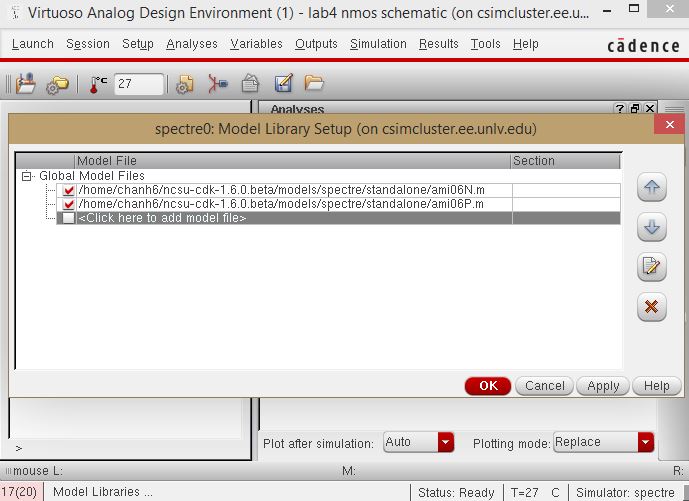The width and height of the screenshot is (689, 501).
Task: Open the Outputs menu
Action: pyautogui.click(x=316, y=44)
